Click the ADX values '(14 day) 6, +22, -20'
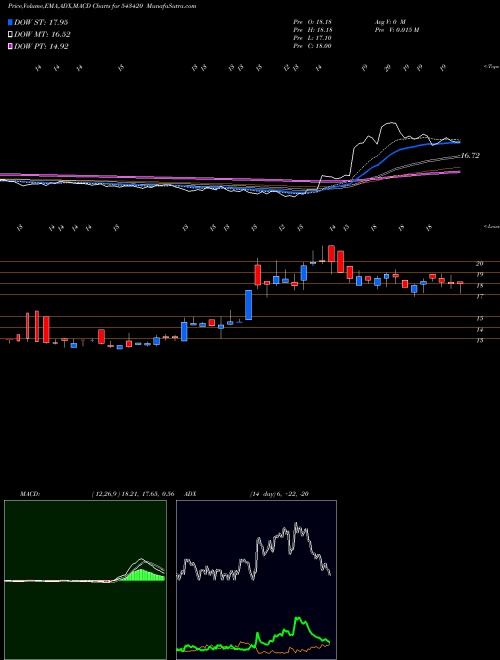500x660 pixels. point(279,494)
